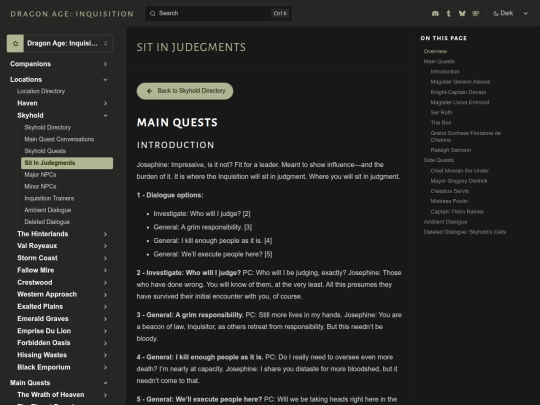The height and width of the screenshot is (405, 540).
Task: Expand the Western Approach chevron
Action: pos(105,294)
